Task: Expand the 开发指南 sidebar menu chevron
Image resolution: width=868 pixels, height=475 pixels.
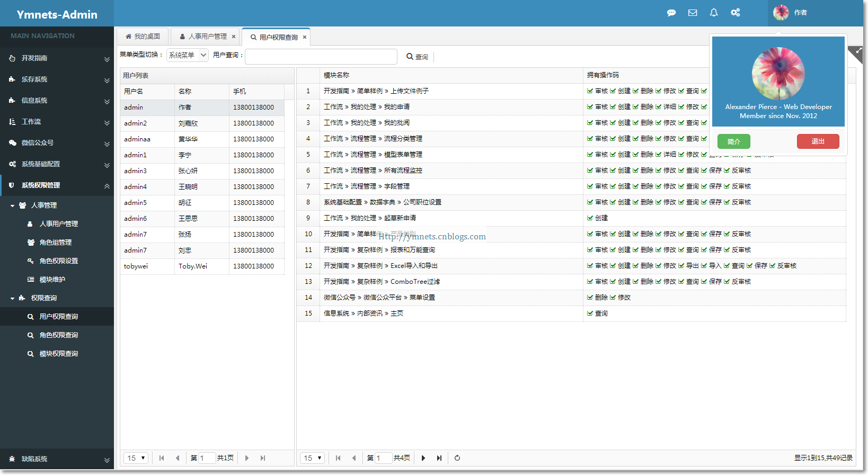Action: (x=107, y=59)
